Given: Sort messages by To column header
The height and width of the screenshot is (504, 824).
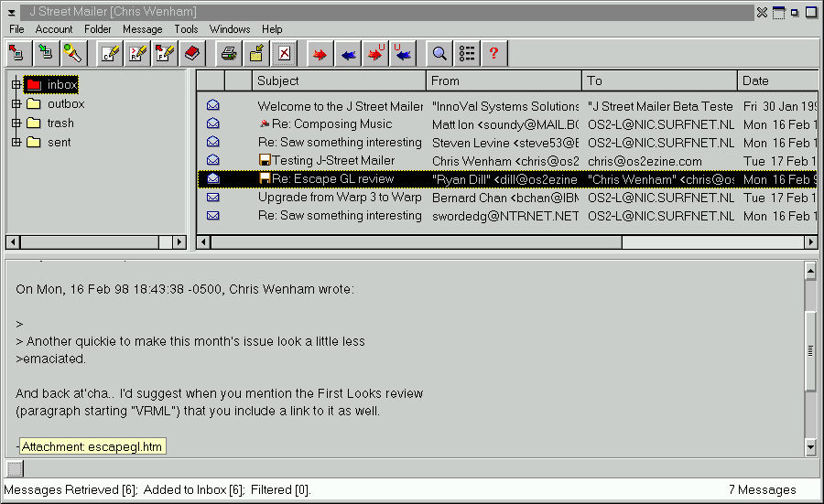Looking at the screenshot, I should (659, 80).
